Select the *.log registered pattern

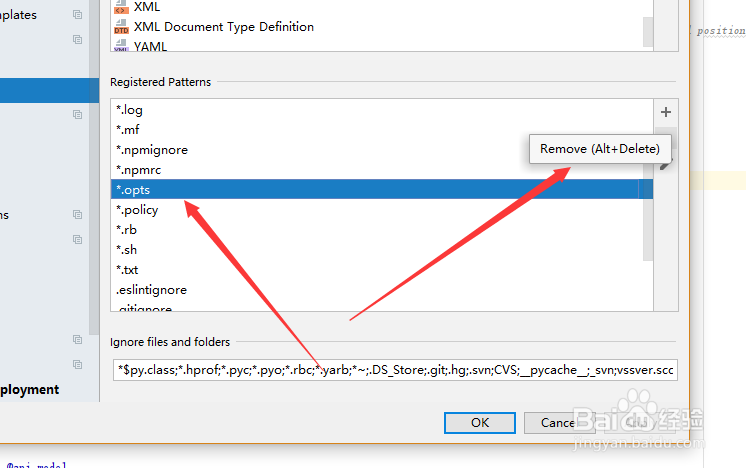click(130, 110)
